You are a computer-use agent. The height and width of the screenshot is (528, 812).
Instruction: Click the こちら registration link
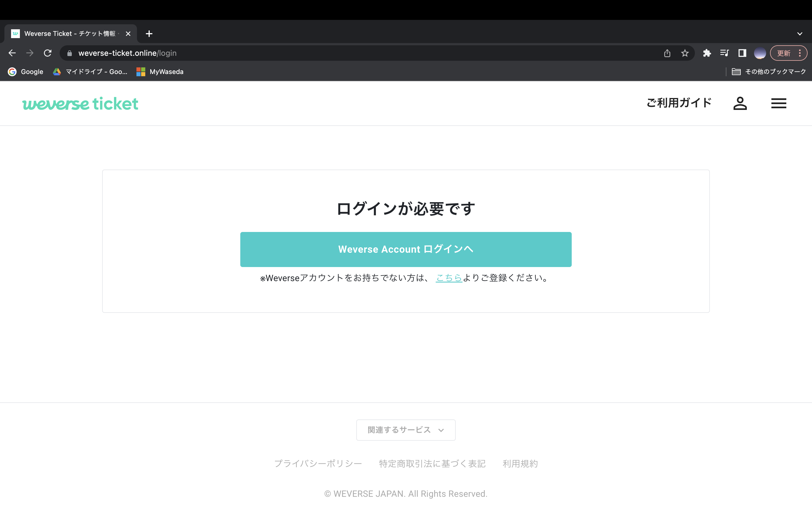click(449, 278)
